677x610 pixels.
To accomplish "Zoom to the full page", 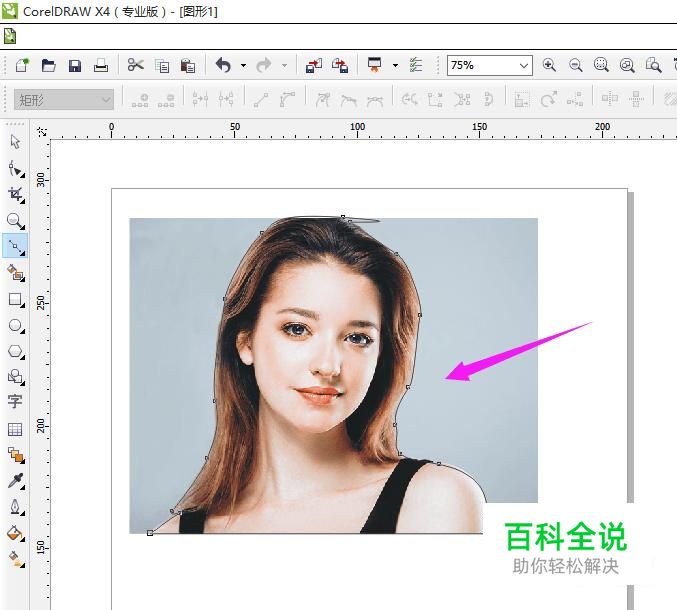I will click(x=653, y=65).
